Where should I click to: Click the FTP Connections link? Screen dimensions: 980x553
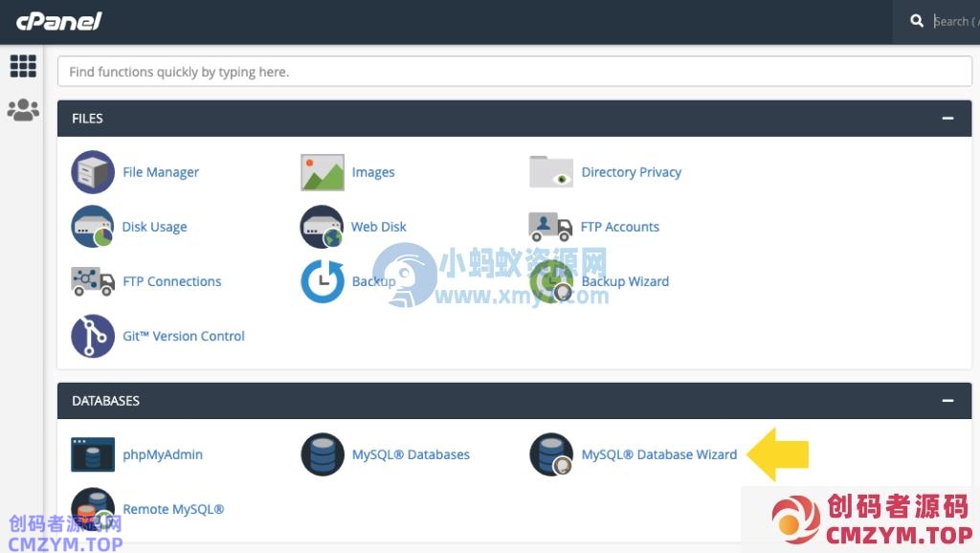pos(171,281)
